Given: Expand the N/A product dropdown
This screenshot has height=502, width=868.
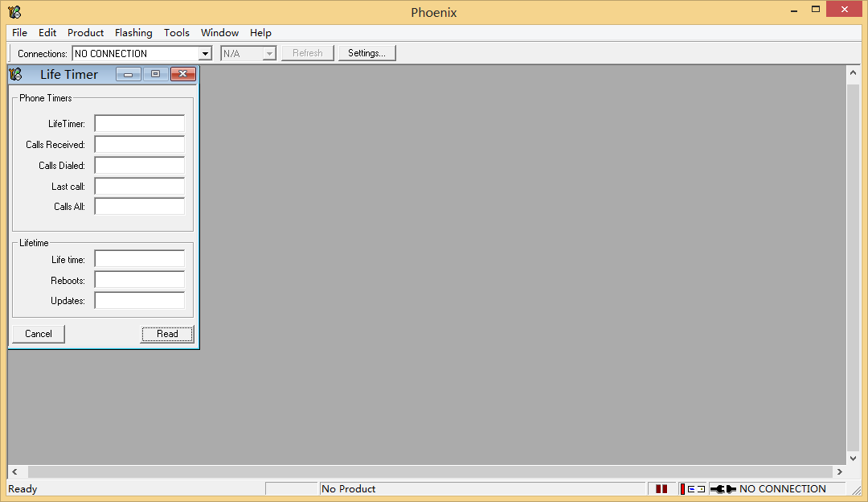Looking at the screenshot, I should pyautogui.click(x=269, y=54).
